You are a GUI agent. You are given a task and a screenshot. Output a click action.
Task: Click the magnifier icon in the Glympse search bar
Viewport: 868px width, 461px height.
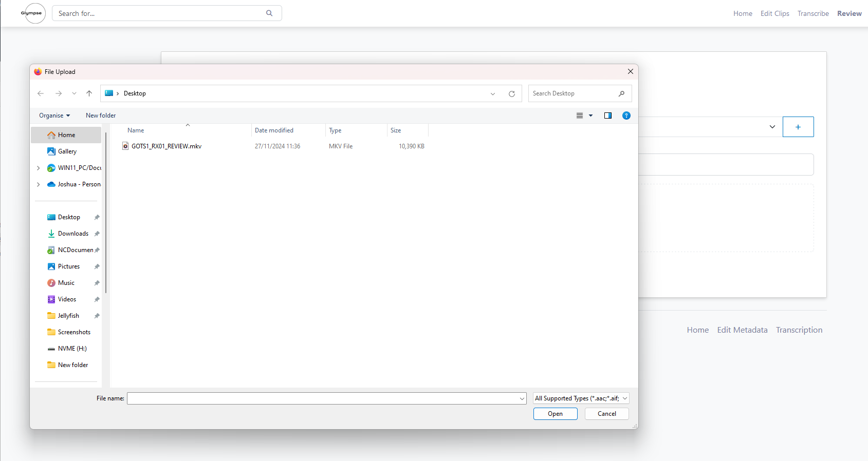(269, 13)
